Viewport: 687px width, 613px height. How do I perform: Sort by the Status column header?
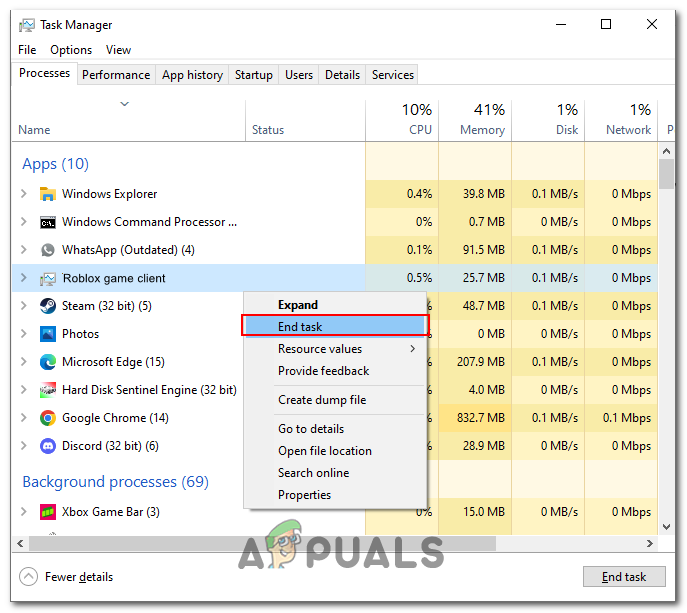[305, 121]
